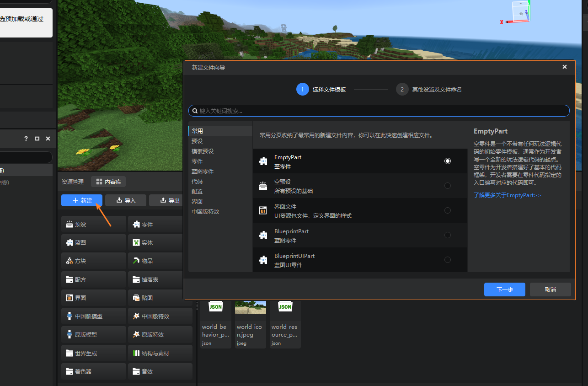Screen dimensions: 588x386
Task: Open the 方块 block category
Action: point(94,261)
